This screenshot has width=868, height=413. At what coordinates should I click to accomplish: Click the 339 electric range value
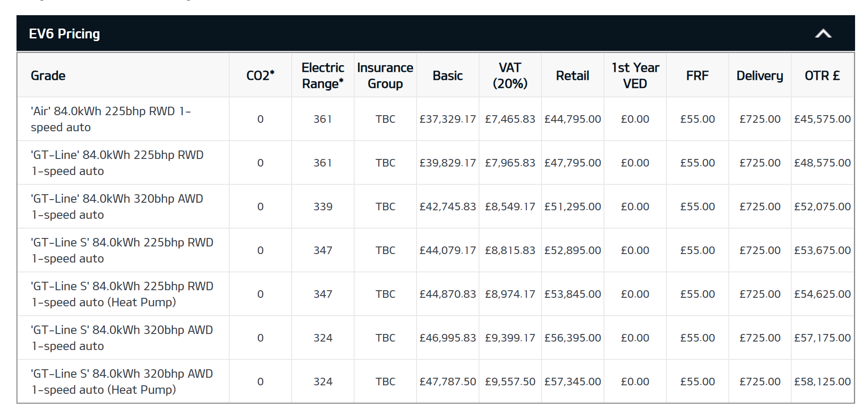323,207
